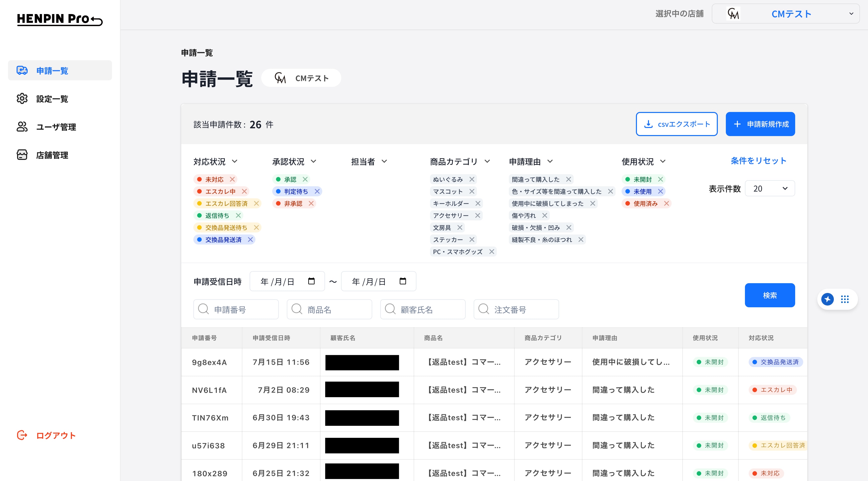868x481 pixels.
Task: Click the calendar icon in start date field
Action: [311, 281]
